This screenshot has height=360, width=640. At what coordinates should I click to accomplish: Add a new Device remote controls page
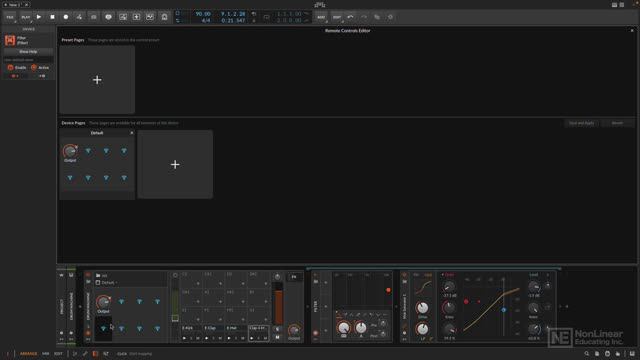(175, 164)
